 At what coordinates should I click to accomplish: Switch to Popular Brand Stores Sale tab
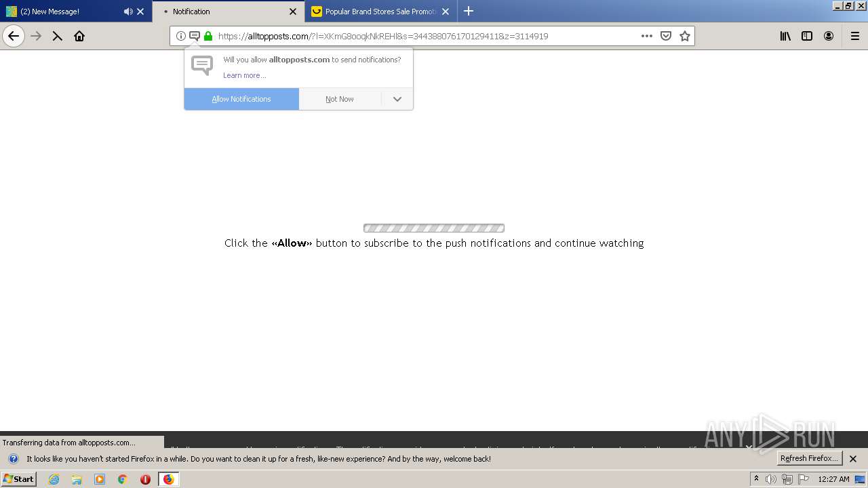click(x=381, y=12)
